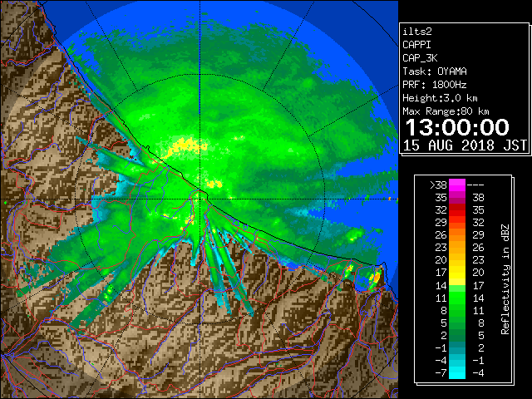Click the orange echo cell near the eastern cape
Image resolution: width=532 pixels, height=399 pixels.
point(377,278)
